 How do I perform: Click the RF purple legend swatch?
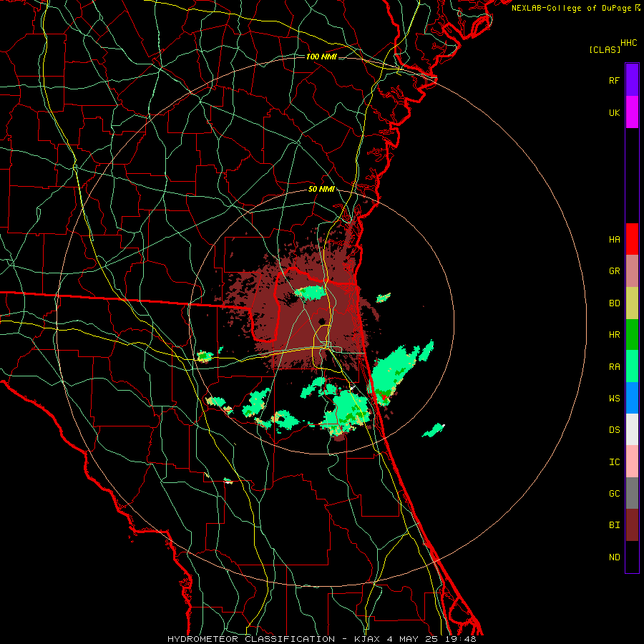click(632, 80)
